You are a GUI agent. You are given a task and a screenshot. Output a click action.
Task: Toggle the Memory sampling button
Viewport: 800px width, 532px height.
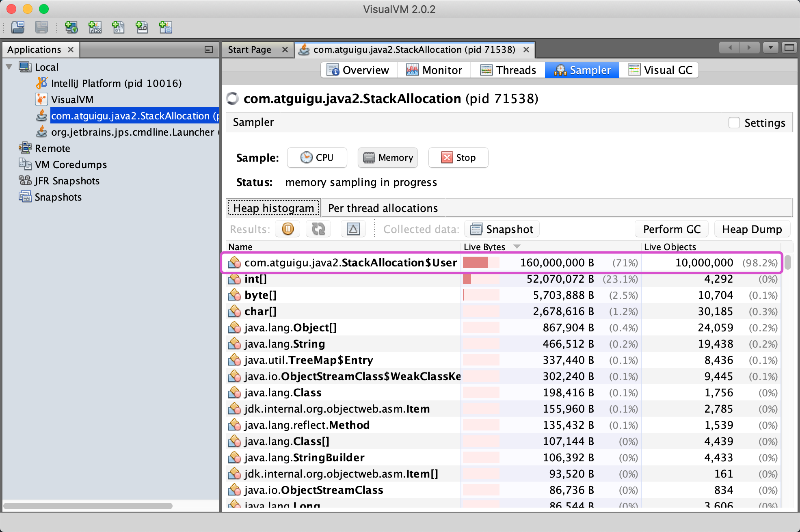click(387, 158)
